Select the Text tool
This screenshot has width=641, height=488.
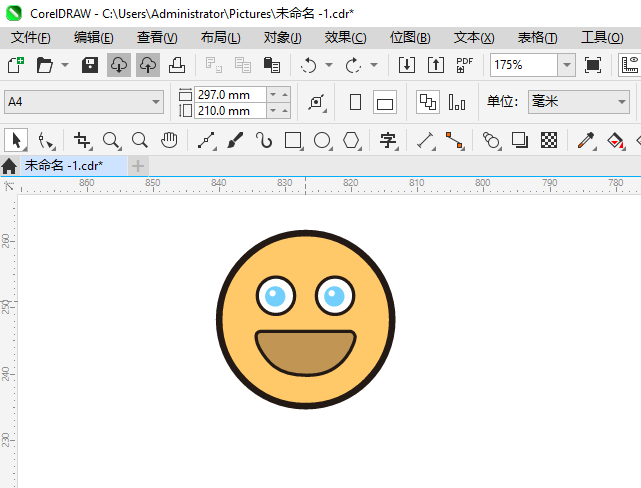click(388, 140)
